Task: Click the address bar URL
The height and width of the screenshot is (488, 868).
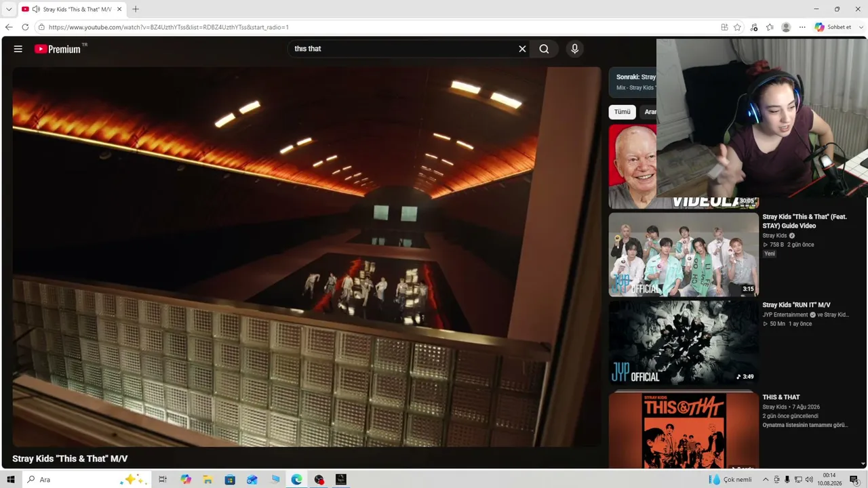Action: (x=169, y=27)
